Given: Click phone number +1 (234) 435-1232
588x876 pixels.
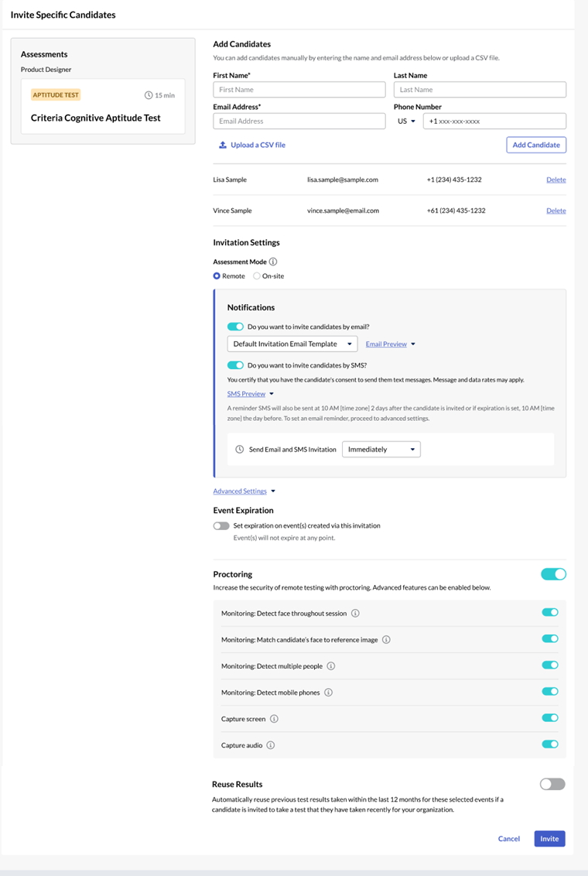Looking at the screenshot, I should 454,180.
